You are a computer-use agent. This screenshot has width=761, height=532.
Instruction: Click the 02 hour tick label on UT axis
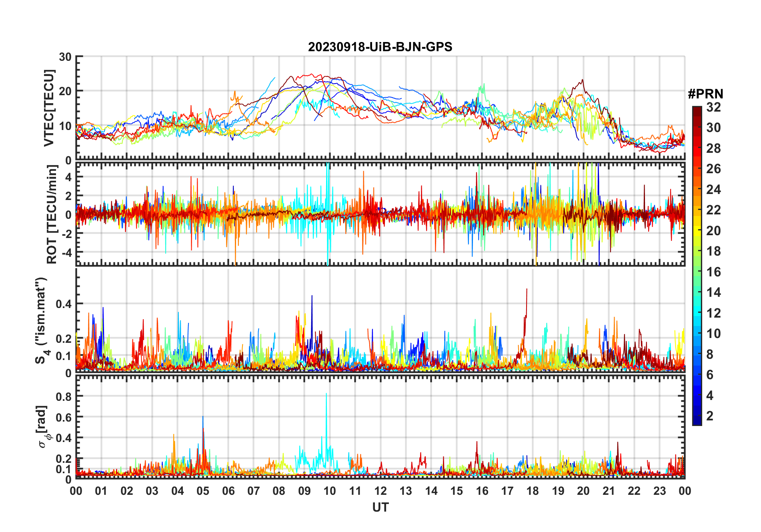pyautogui.click(x=127, y=491)
